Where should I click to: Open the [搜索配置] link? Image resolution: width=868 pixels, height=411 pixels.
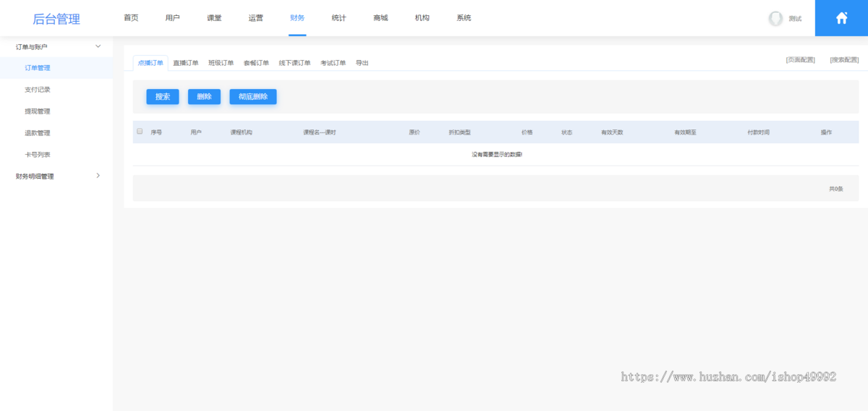pos(845,60)
